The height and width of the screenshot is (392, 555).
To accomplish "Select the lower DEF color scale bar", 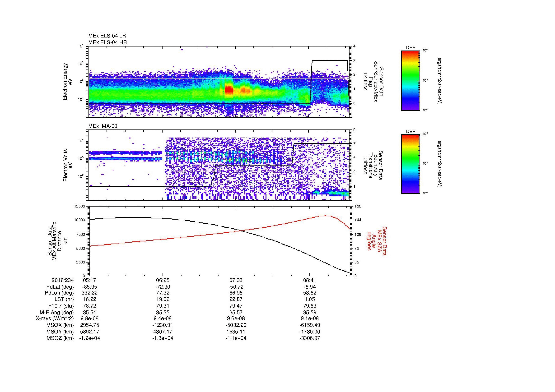I will (x=410, y=164).
